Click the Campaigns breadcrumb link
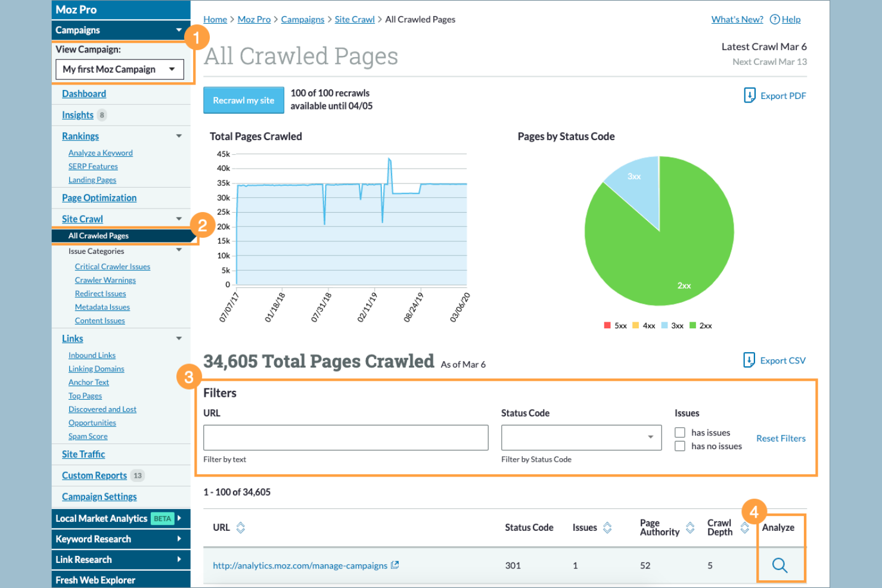The image size is (882, 588). click(303, 20)
